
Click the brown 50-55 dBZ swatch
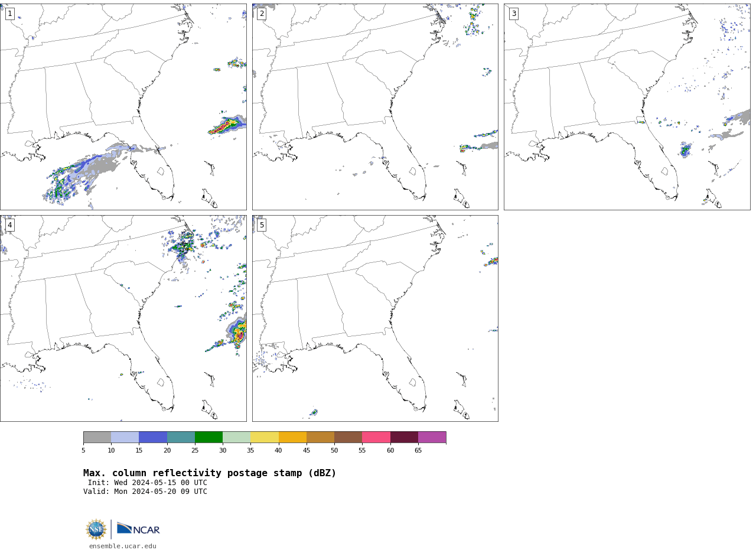pos(348,437)
